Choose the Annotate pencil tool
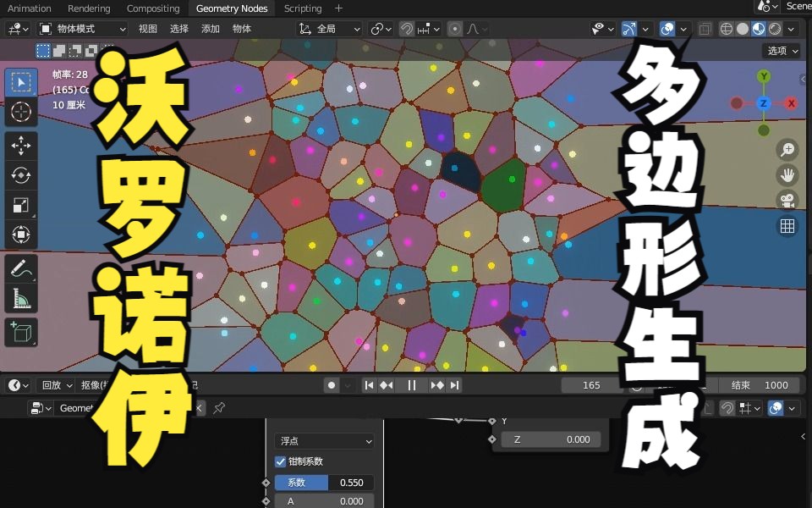This screenshot has height=508, width=812. pyautogui.click(x=20, y=268)
